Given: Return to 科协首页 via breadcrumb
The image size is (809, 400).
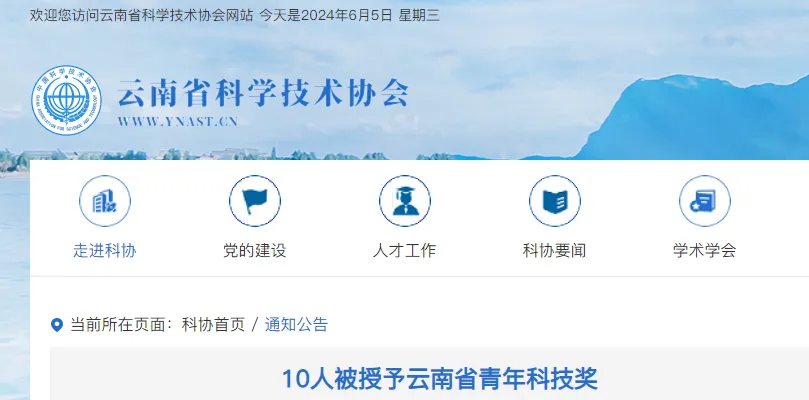Looking at the screenshot, I should pos(213,325).
